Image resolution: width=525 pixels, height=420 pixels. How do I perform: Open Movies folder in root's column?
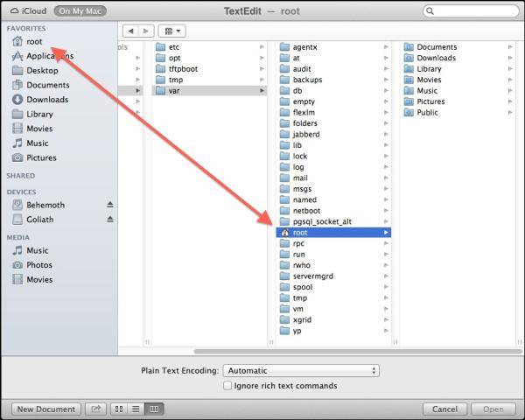pyautogui.click(x=458, y=80)
